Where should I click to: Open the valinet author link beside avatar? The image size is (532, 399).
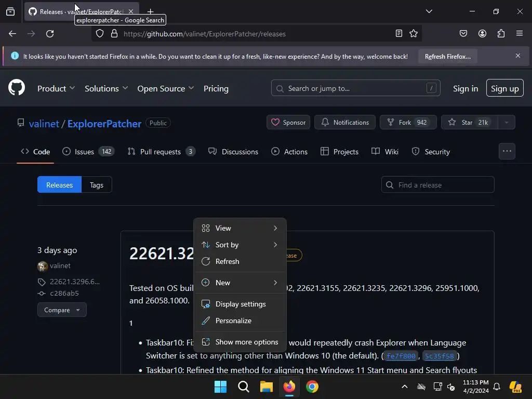(60, 265)
